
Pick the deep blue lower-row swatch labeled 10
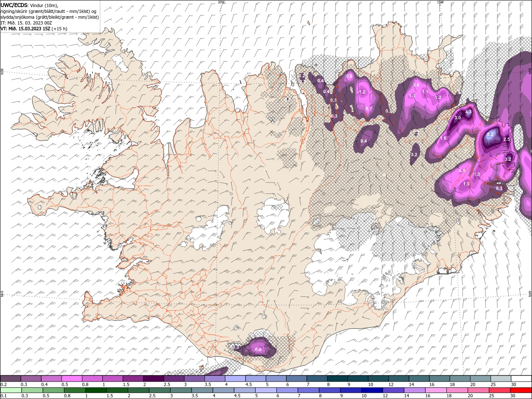pyautogui.click(x=372, y=390)
